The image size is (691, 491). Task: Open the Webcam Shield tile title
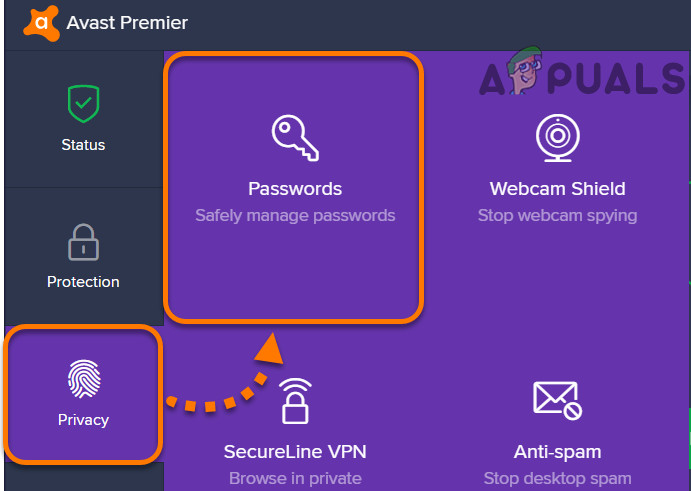[x=557, y=188]
